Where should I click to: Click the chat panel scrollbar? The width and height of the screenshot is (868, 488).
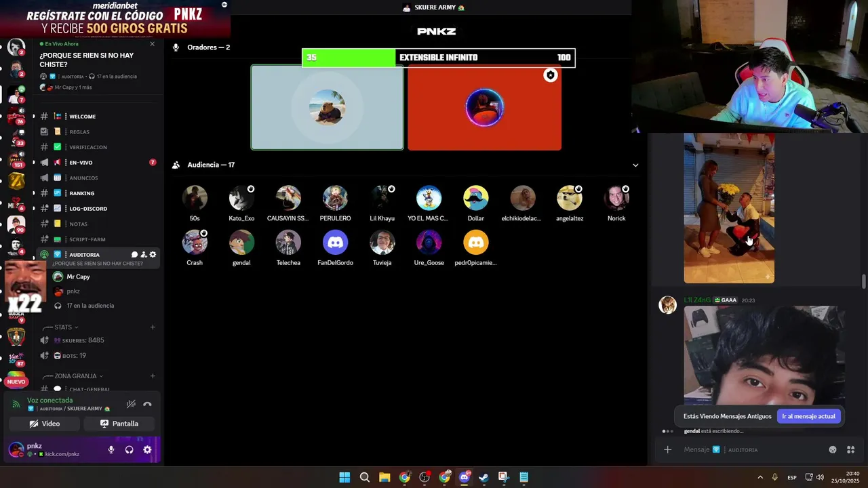pos(863,281)
